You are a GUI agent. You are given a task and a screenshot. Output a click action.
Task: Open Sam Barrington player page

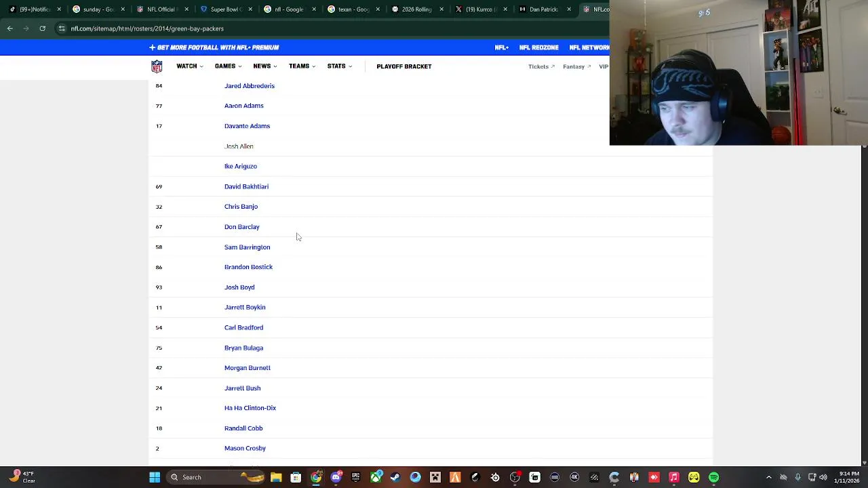tap(247, 247)
